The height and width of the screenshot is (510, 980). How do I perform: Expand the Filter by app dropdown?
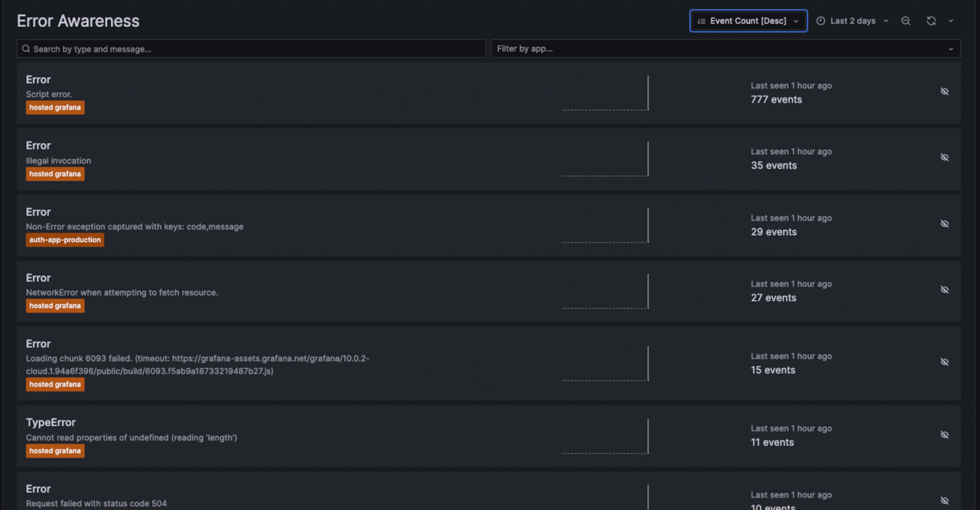(x=725, y=49)
